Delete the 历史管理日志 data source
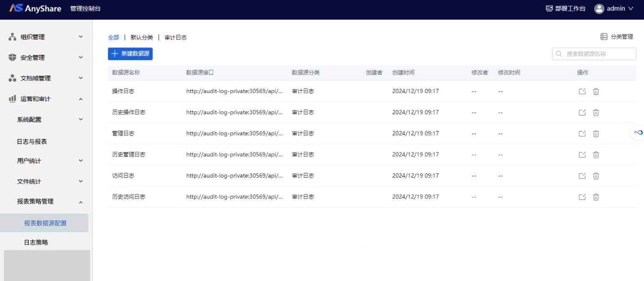 [596, 155]
